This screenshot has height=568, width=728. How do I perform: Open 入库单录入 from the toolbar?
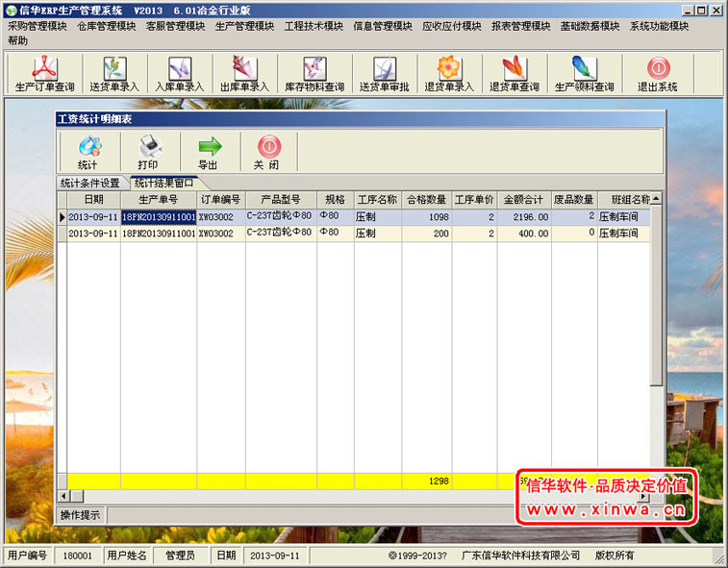(179, 73)
